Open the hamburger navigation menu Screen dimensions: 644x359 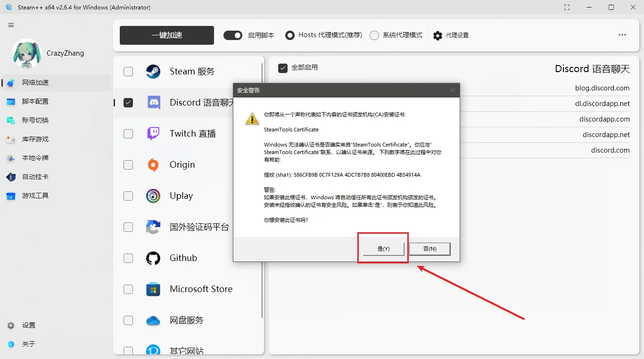click(x=11, y=25)
